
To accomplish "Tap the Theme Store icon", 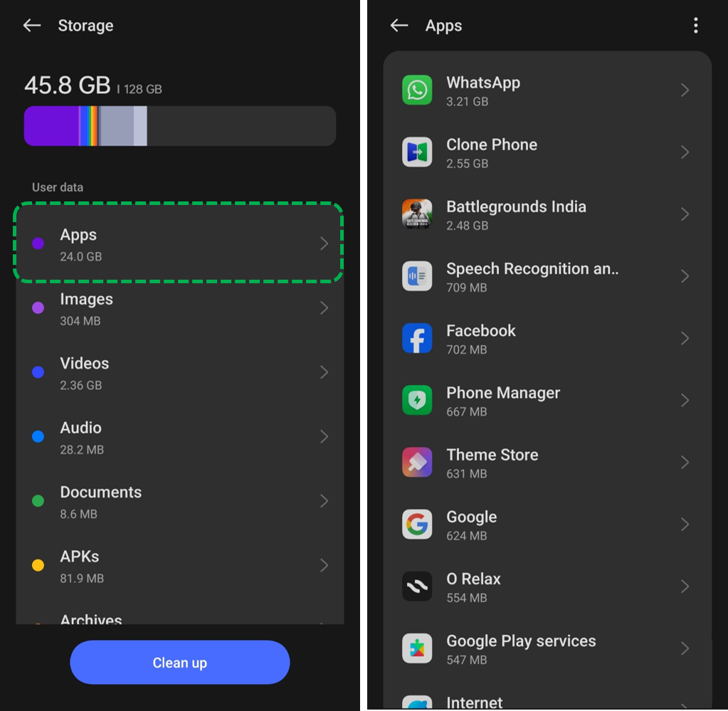I will tap(417, 462).
